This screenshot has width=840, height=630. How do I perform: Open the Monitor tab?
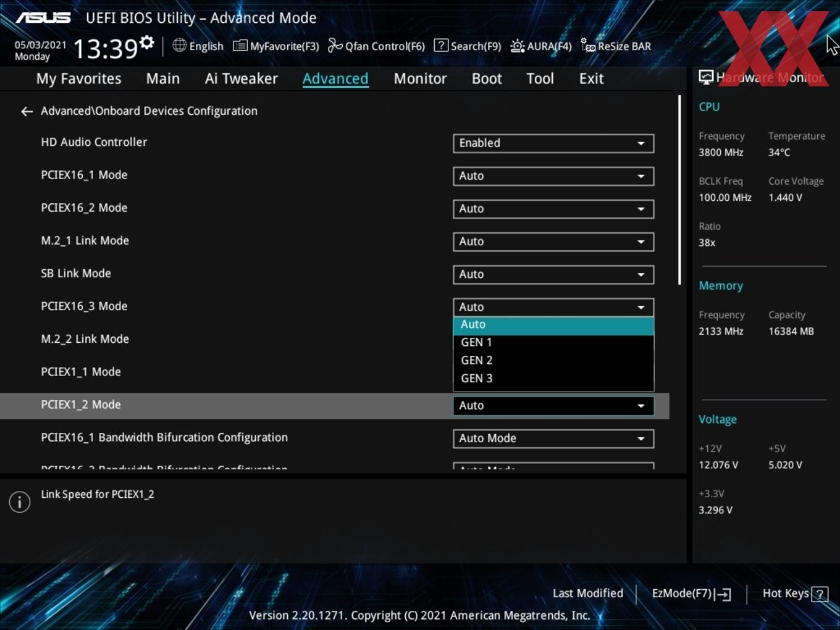pyautogui.click(x=420, y=78)
